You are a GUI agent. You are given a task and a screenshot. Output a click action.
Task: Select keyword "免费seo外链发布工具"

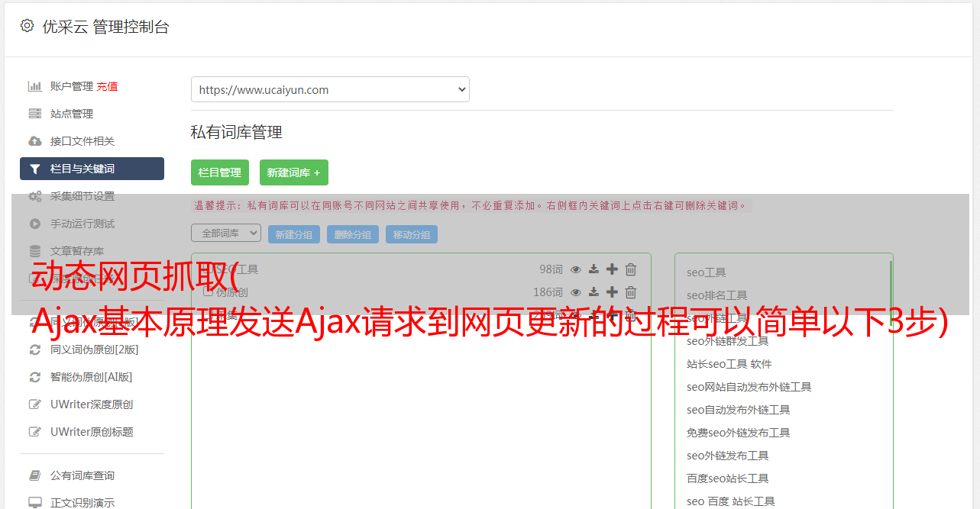point(739,433)
